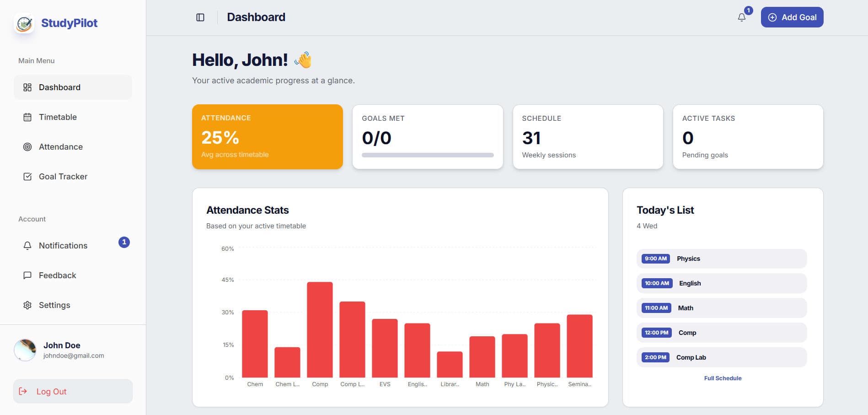The image size is (868, 415).
Task: Select the Goal Tracker checkbox icon
Action: (x=27, y=177)
